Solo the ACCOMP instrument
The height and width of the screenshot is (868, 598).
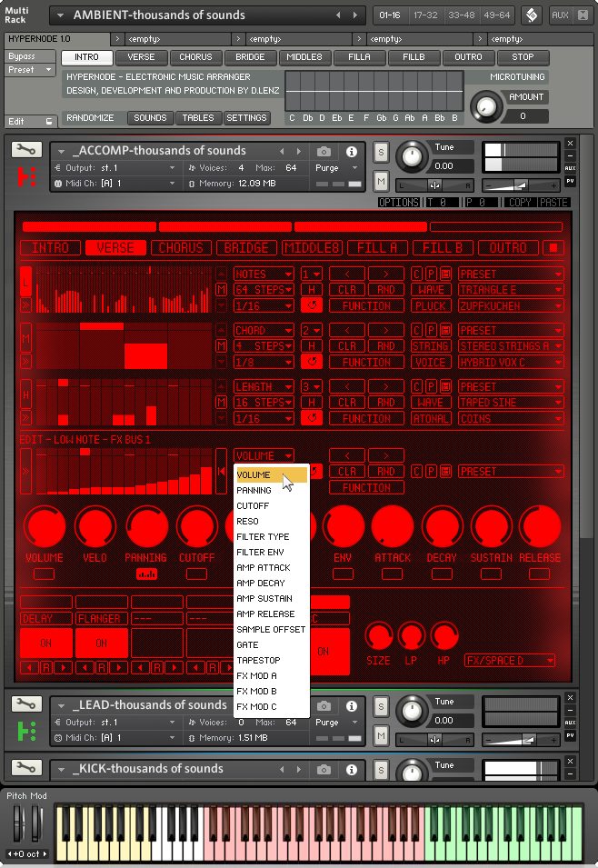tap(381, 152)
